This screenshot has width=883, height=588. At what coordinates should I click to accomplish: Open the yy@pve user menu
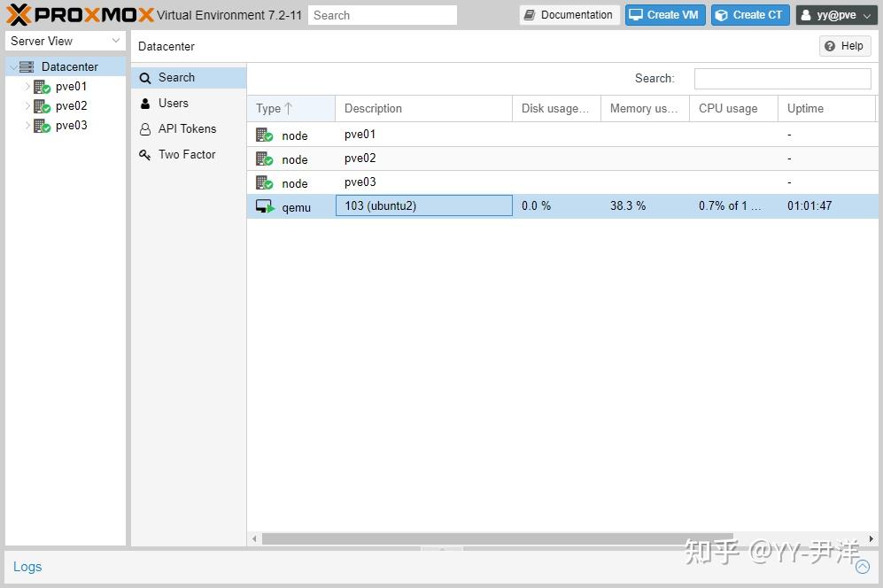(835, 14)
